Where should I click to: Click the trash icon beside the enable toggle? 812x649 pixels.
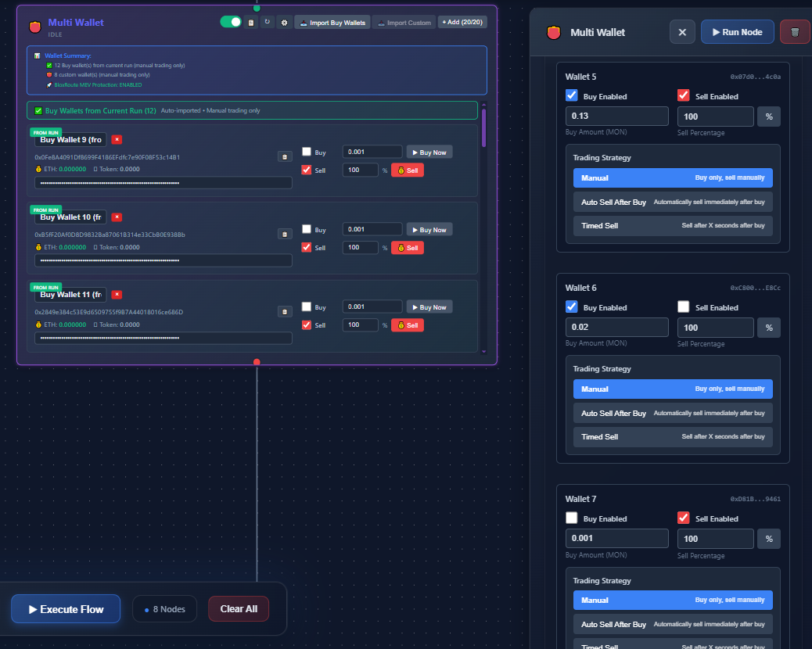pos(252,23)
